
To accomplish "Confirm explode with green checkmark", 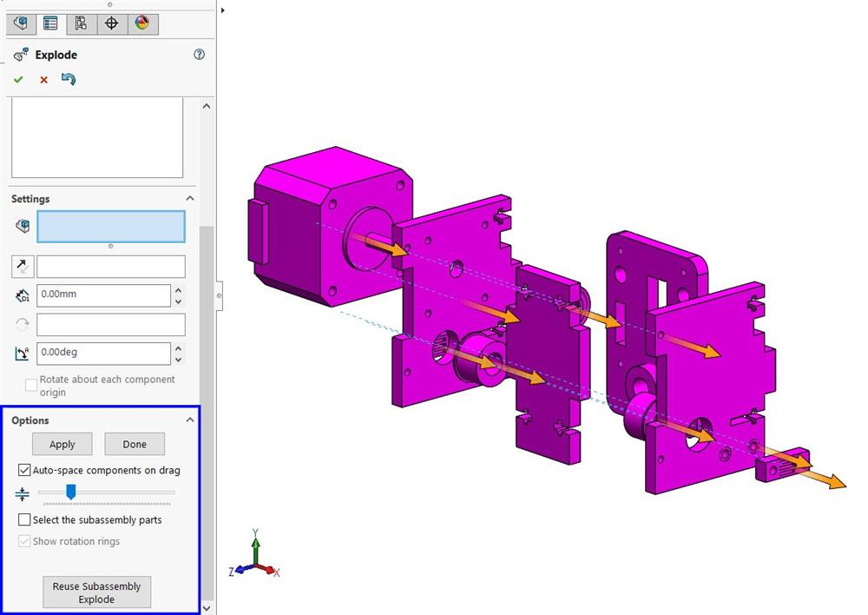I will [18, 80].
